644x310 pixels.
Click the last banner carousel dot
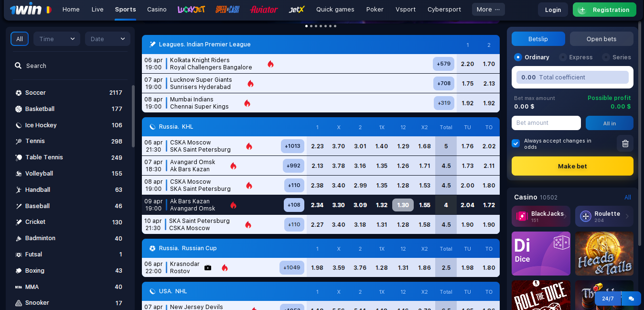tap(335, 26)
